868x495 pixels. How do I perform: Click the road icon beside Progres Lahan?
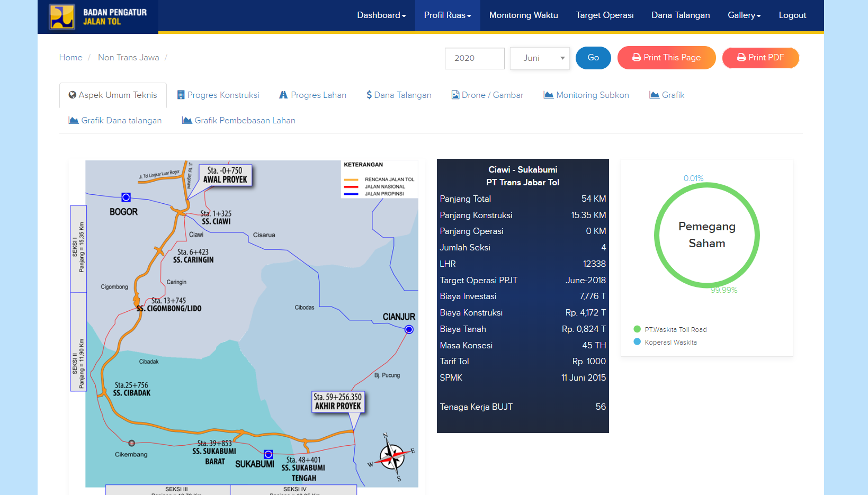click(x=283, y=95)
